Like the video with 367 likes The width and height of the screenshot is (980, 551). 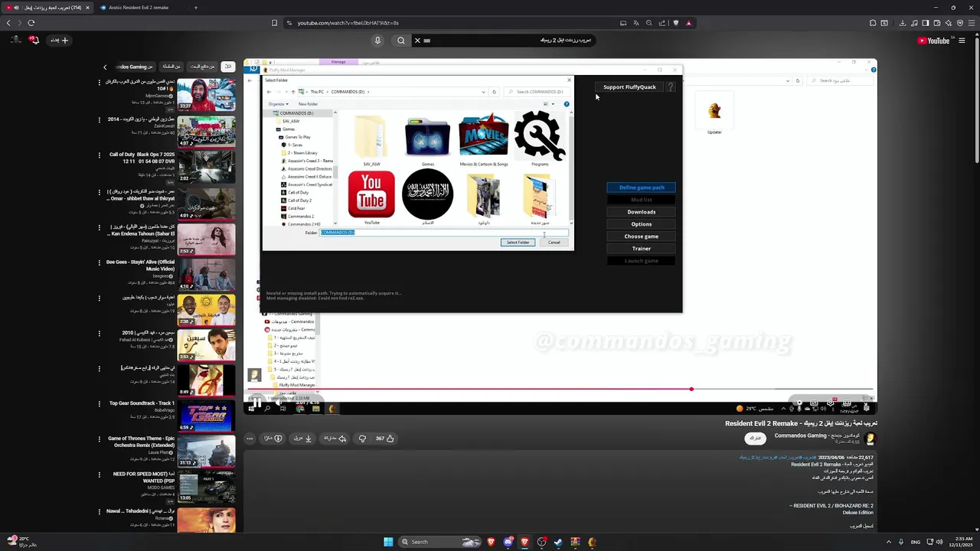(x=384, y=439)
